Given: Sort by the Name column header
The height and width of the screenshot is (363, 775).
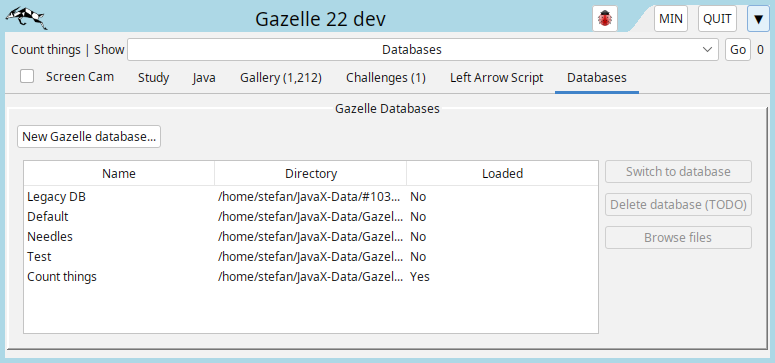Looking at the screenshot, I should (119, 174).
